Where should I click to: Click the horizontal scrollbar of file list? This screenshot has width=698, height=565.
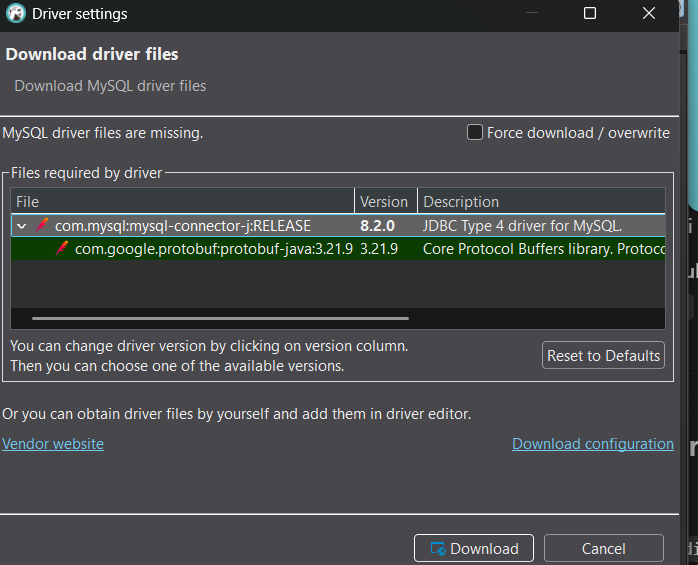pyautogui.click(x=220, y=318)
